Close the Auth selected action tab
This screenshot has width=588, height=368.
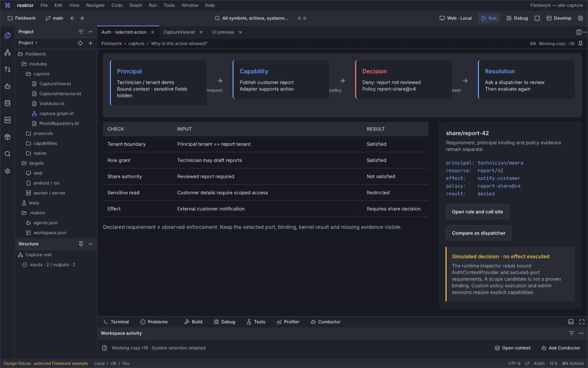click(153, 32)
